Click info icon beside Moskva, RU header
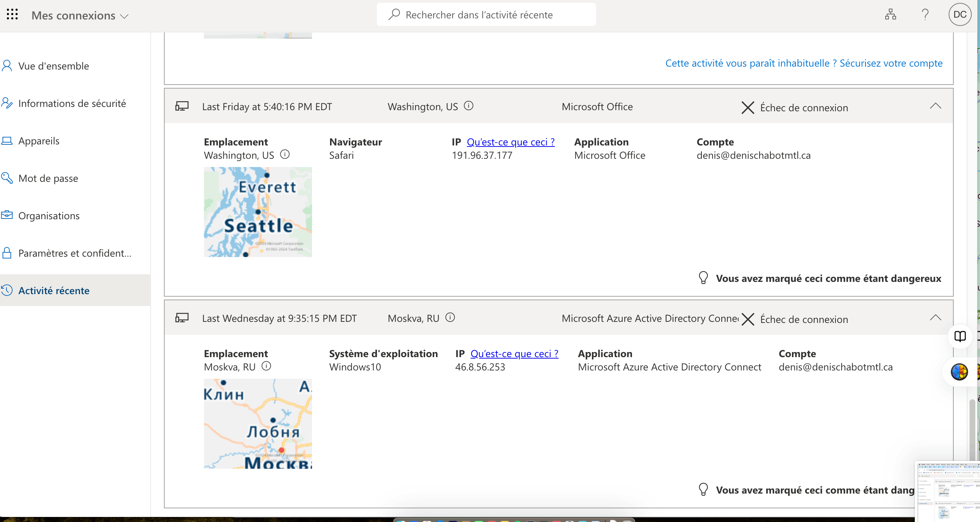The width and height of the screenshot is (980, 522). pyautogui.click(x=450, y=318)
